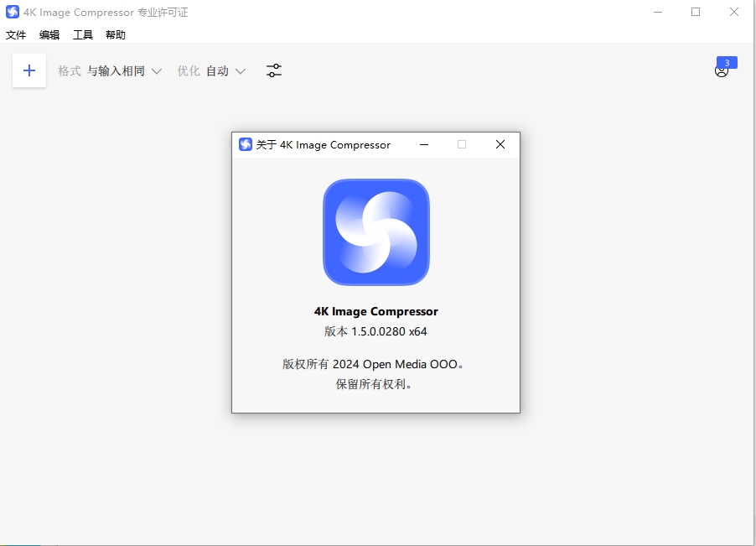Open the 帮助 menu
The width and height of the screenshot is (756, 546).
pos(116,34)
